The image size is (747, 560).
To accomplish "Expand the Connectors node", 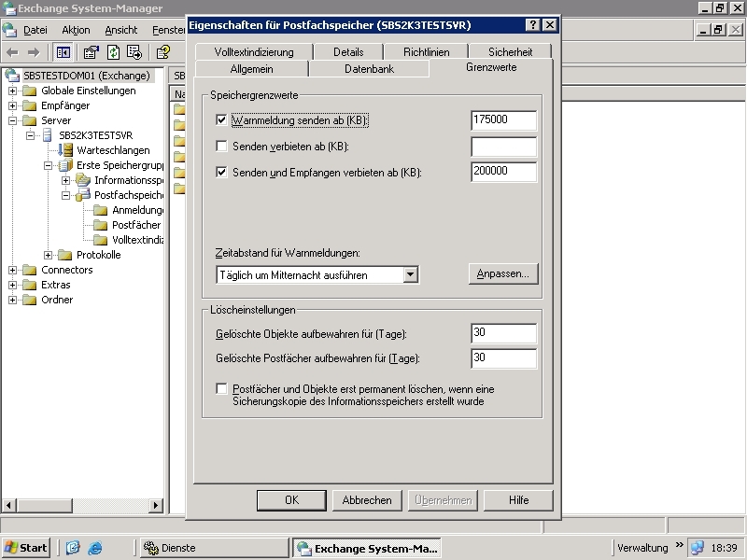I will pyautogui.click(x=13, y=270).
